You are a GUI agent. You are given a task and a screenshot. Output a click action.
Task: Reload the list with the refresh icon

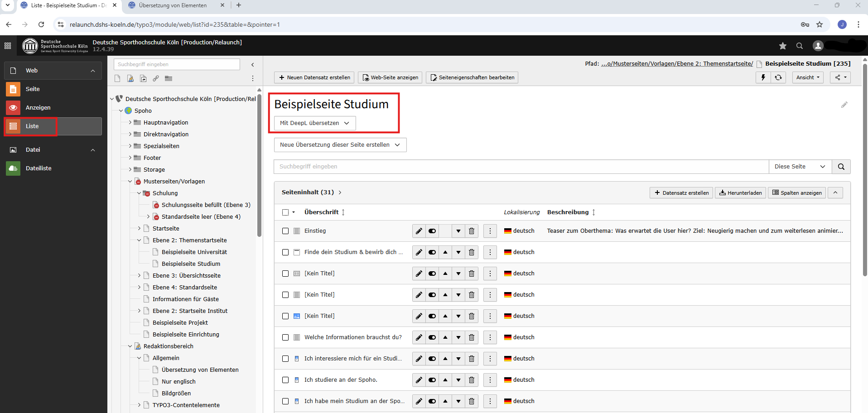tap(778, 77)
